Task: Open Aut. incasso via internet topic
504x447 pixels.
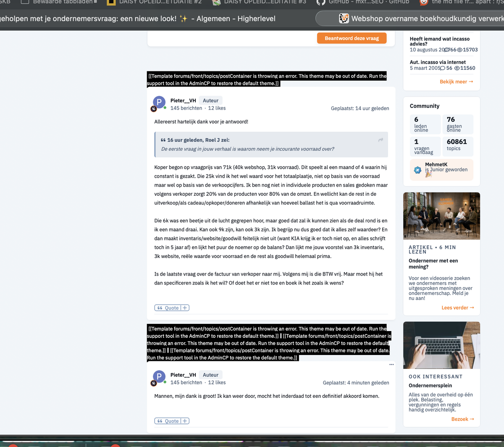Action: [x=438, y=62]
